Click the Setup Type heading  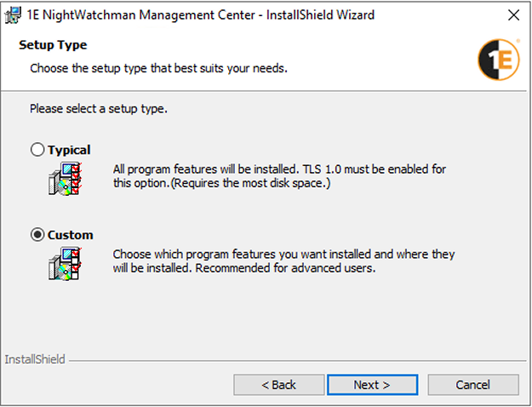(53, 45)
